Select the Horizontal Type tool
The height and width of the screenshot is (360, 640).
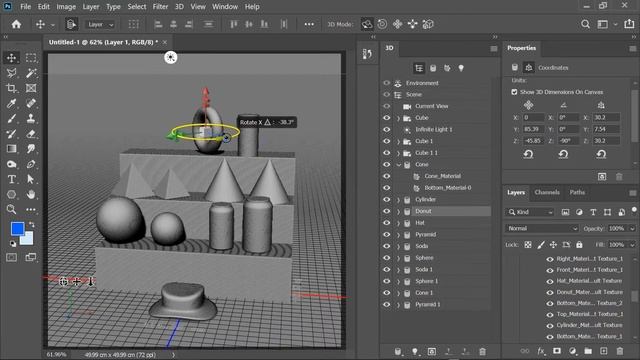11,179
